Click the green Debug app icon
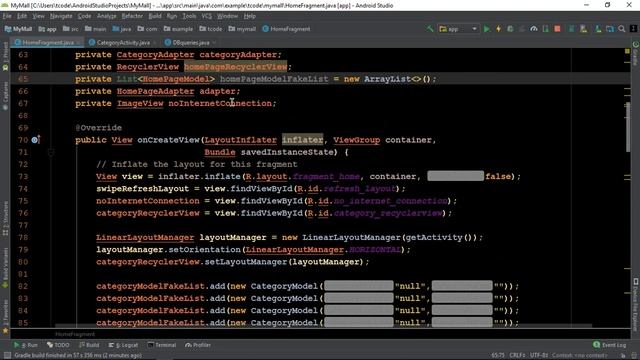The image size is (640, 360). point(510,29)
